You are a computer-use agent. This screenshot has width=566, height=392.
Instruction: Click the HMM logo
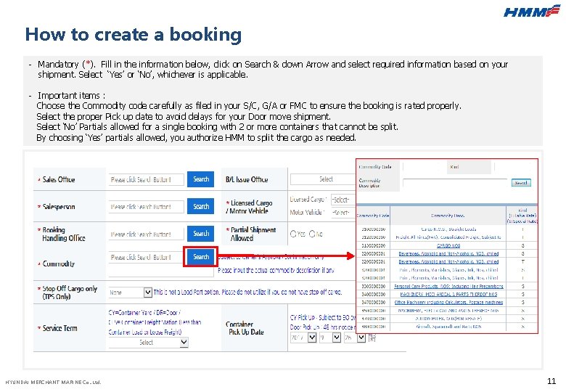click(x=531, y=11)
